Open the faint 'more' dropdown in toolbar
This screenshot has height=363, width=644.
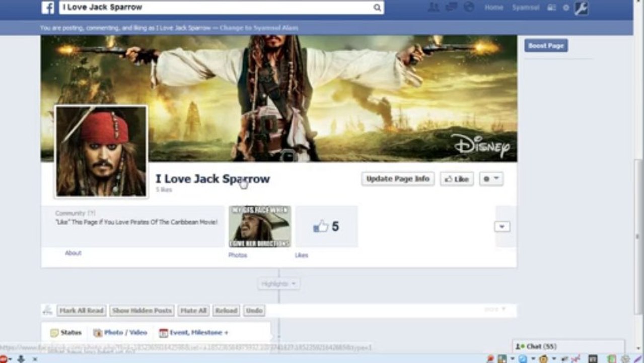coord(495,309)
